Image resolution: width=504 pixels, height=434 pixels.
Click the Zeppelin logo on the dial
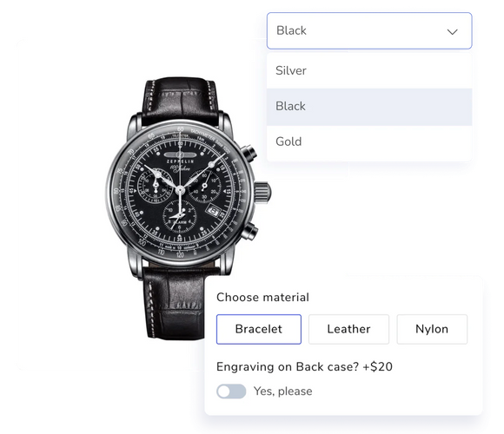click(x=180, y=158)
